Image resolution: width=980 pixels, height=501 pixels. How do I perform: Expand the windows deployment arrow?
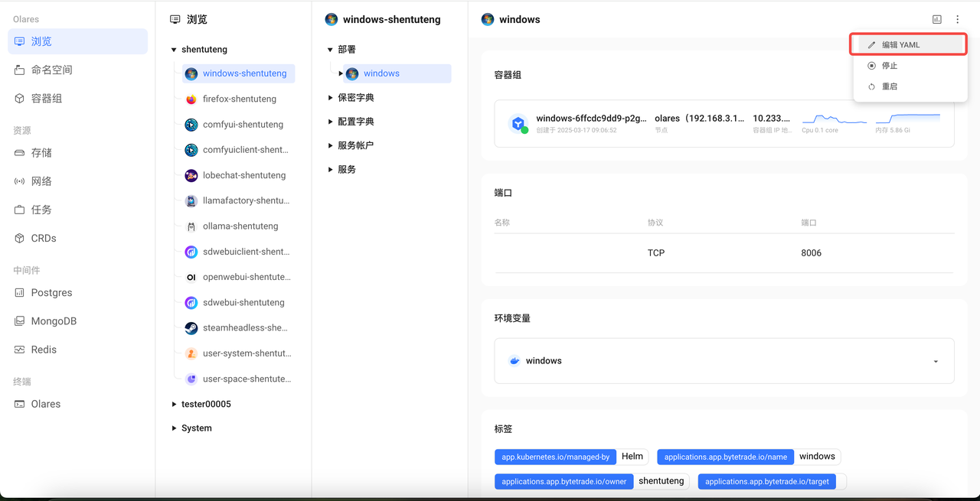coord(341,73)
